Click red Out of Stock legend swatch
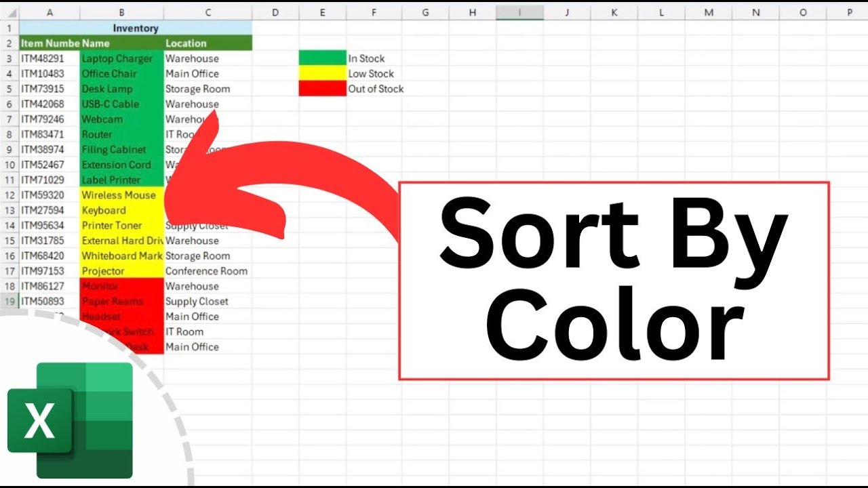The image size is (868, 488). 322,89
